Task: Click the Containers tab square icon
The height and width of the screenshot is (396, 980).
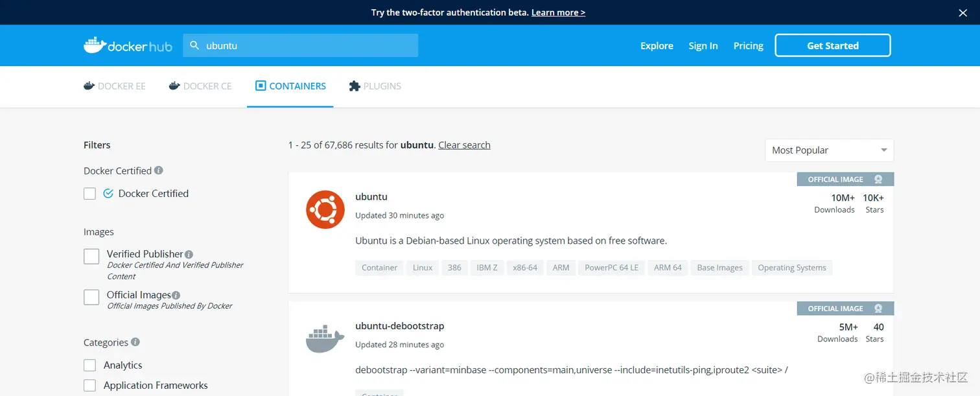Action: pyautogui.click(x=261, y=86)
